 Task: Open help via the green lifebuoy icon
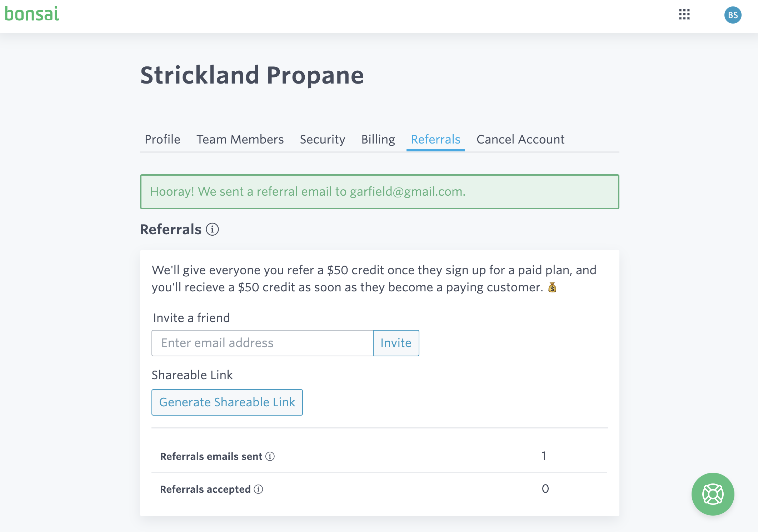tap(712, 494)
